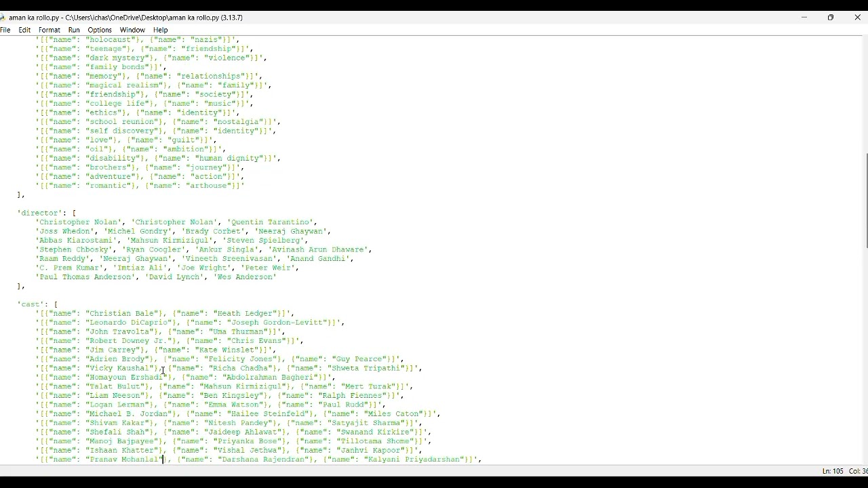This screenshot has height=488, width=868.
Task: Open the Options menu
Action: 100,30
